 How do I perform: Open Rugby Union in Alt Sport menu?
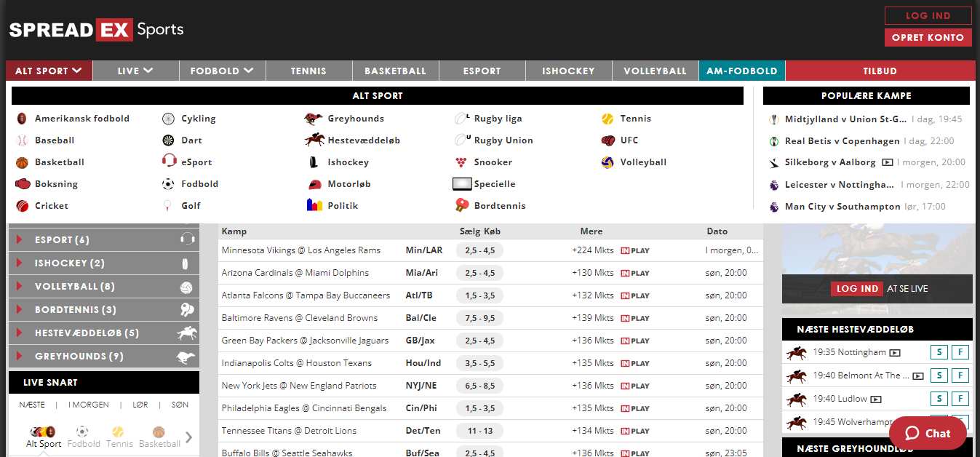[x=503, y=140]
